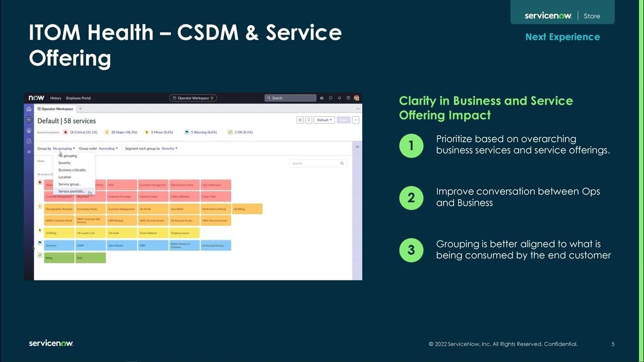Image resolution: width=644 pixels, height=362 pixels.
Task: Click the Home breadcrumb
Action: 40,161
